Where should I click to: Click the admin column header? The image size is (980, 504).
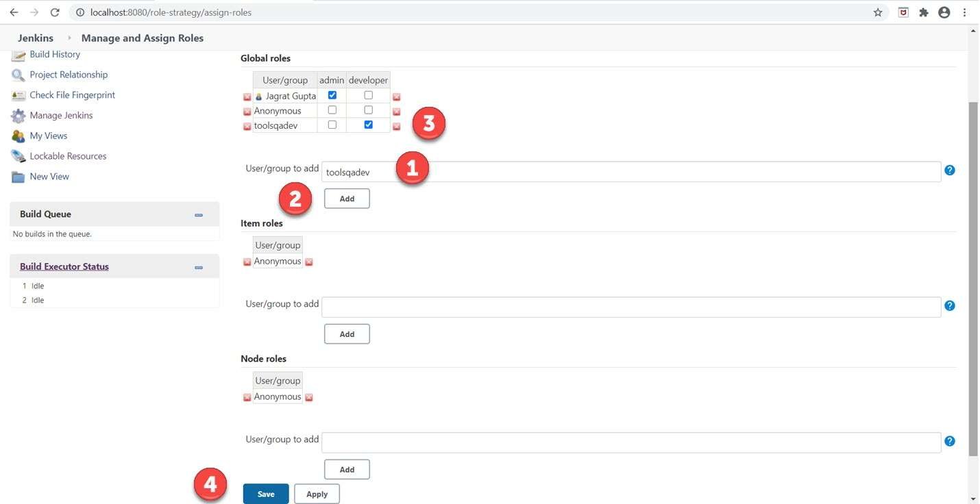tap(332, 80)
